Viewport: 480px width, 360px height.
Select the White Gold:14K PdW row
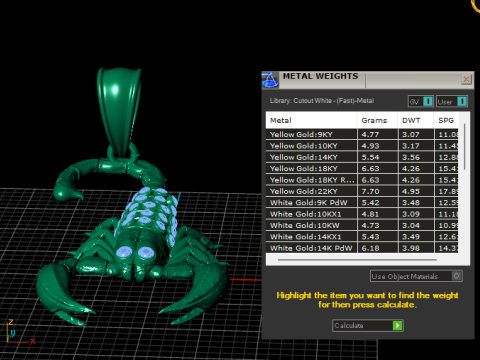pos(362,248)
